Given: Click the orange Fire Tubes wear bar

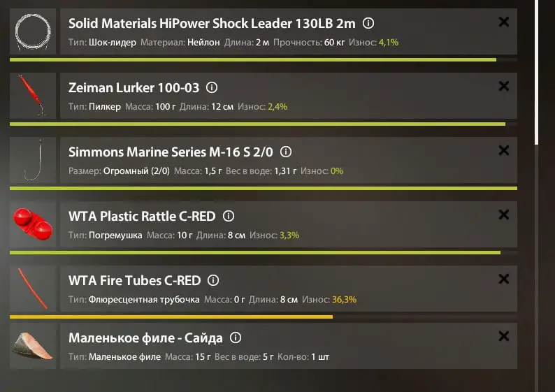Looking at the screenshot, I should [171, 317].
